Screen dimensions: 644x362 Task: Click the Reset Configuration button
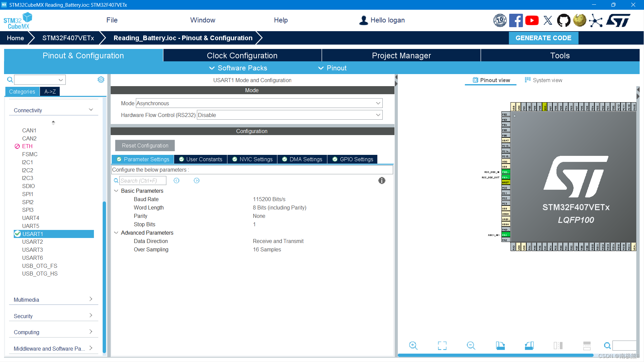coord(145,145)
